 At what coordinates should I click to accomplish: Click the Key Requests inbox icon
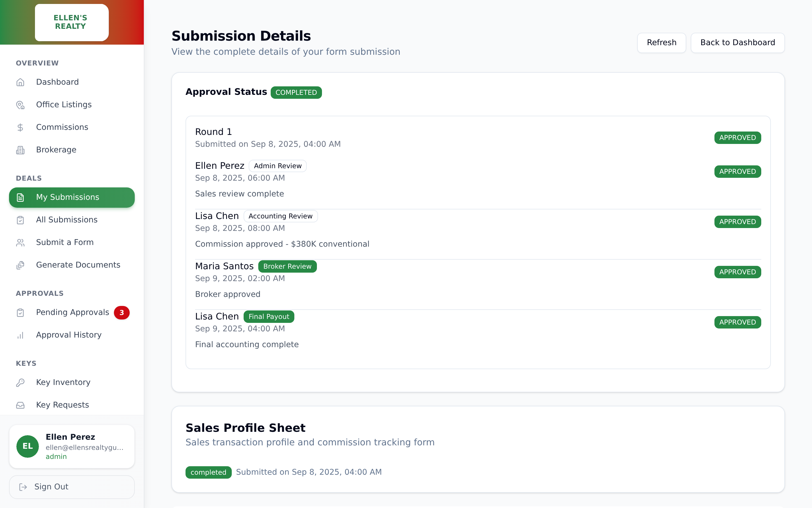click(21, 405)
